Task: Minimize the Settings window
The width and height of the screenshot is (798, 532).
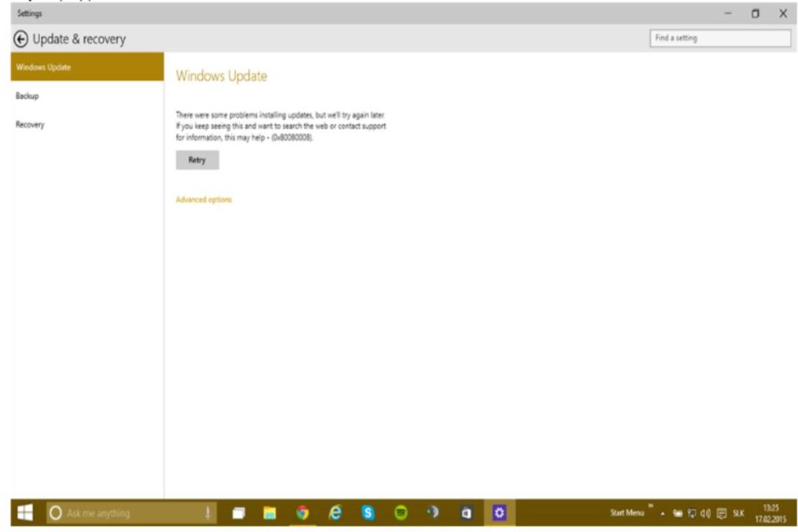Action: (728, 13)
